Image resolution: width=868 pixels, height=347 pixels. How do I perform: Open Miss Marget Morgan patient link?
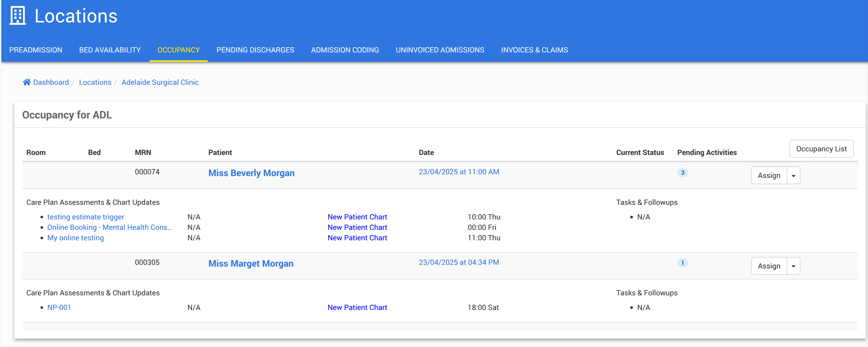(251, 264)
